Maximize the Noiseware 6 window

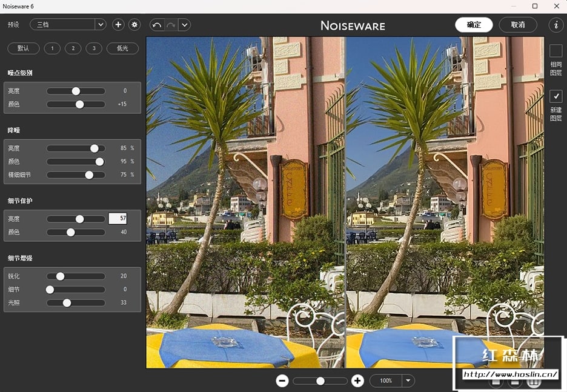(535, 6)
